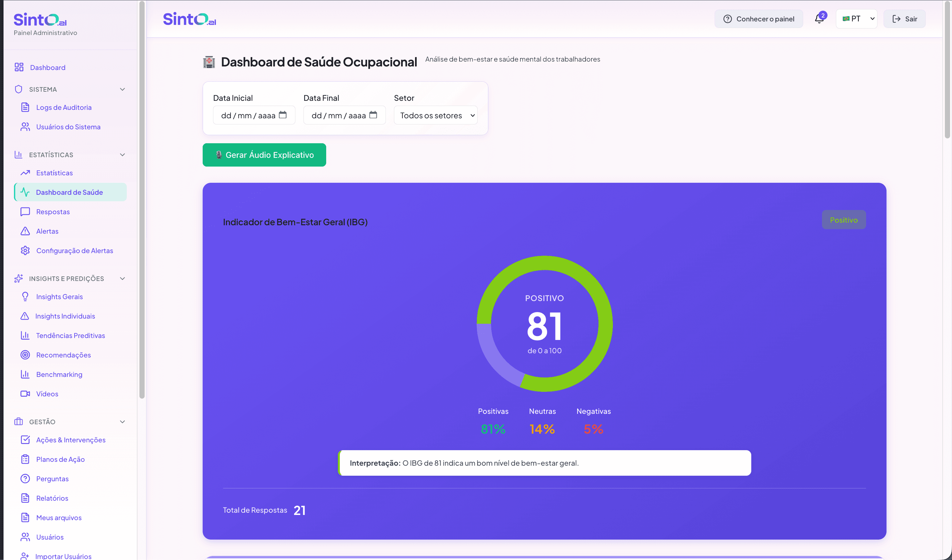Collapse the ESTATÍSTICAS section chevron
The width and height of the screenshot is (952, 560).
tap(122, 155)
